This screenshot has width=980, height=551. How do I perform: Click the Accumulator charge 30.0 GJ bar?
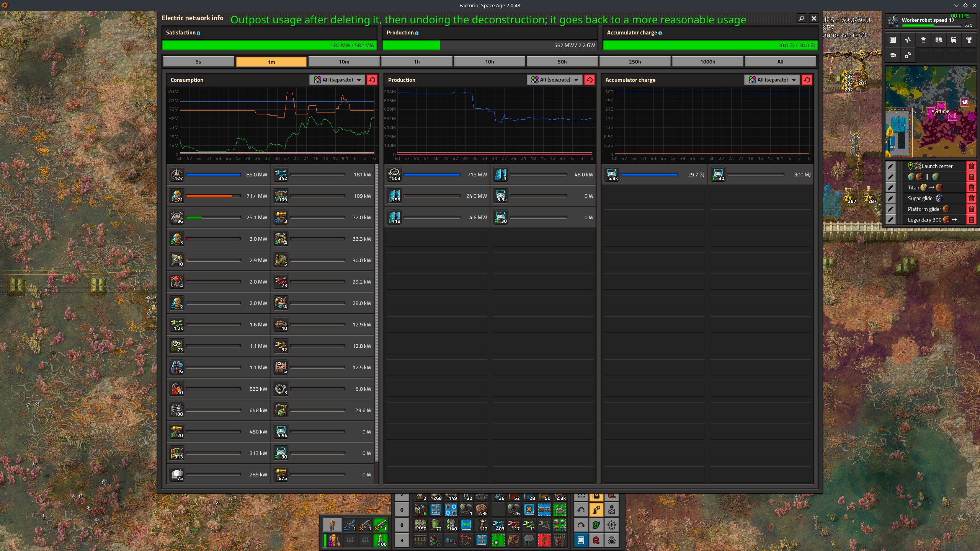point(710,45)
